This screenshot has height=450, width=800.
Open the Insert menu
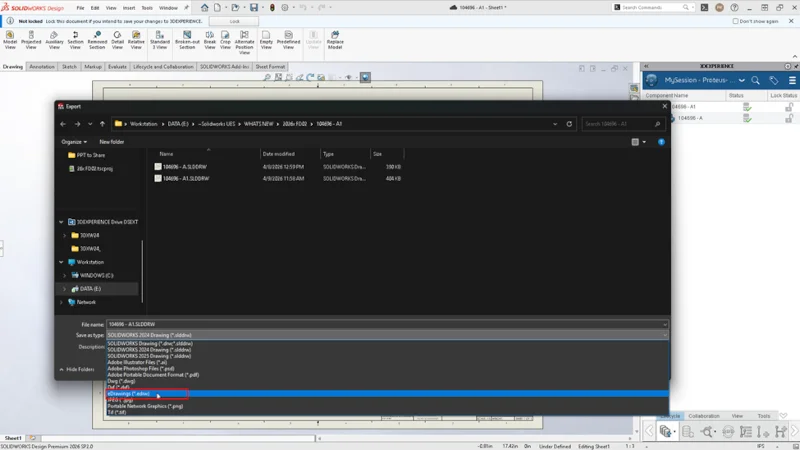pos(129,8)
